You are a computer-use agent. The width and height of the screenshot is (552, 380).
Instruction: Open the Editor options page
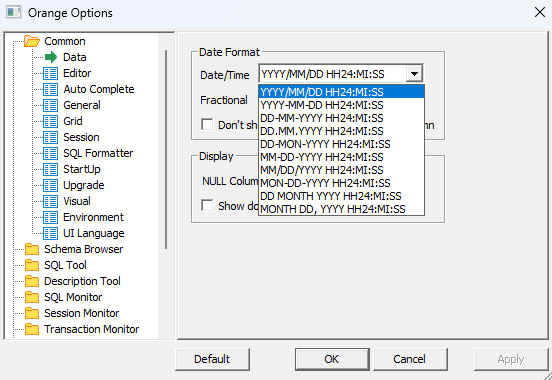click(77, 73)
